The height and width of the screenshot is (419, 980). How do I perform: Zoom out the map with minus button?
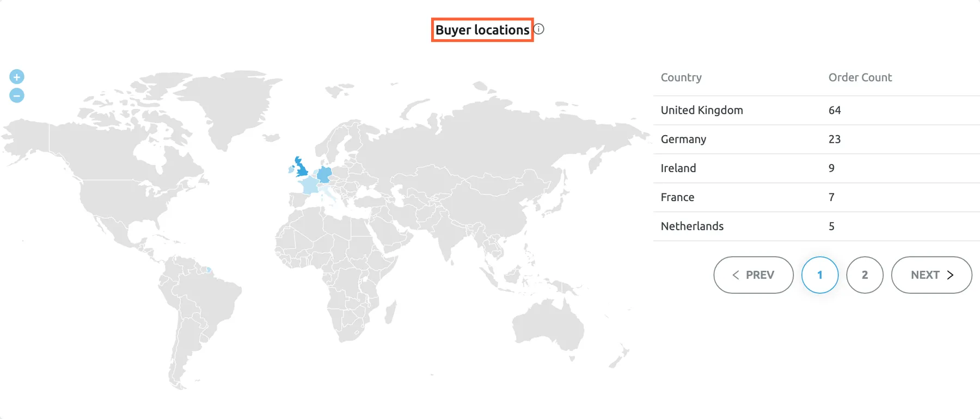pyautogui.click(x=17, y=95)
